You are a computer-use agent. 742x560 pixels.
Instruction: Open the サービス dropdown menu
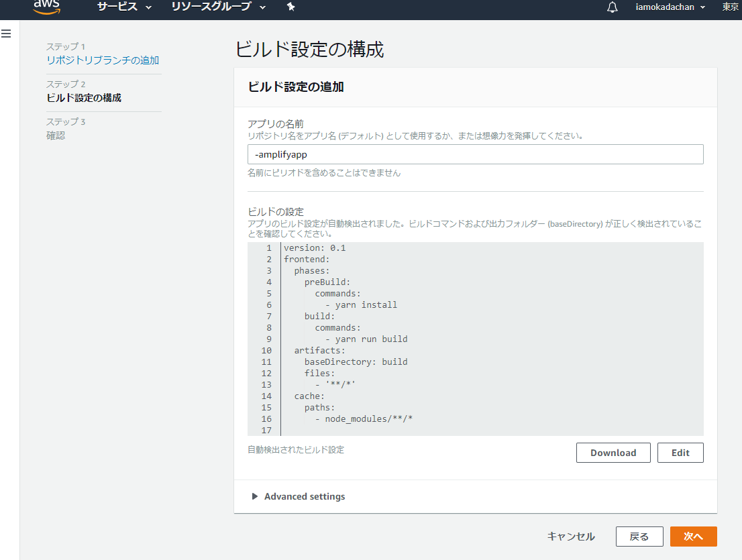click(x=125, y=7)
